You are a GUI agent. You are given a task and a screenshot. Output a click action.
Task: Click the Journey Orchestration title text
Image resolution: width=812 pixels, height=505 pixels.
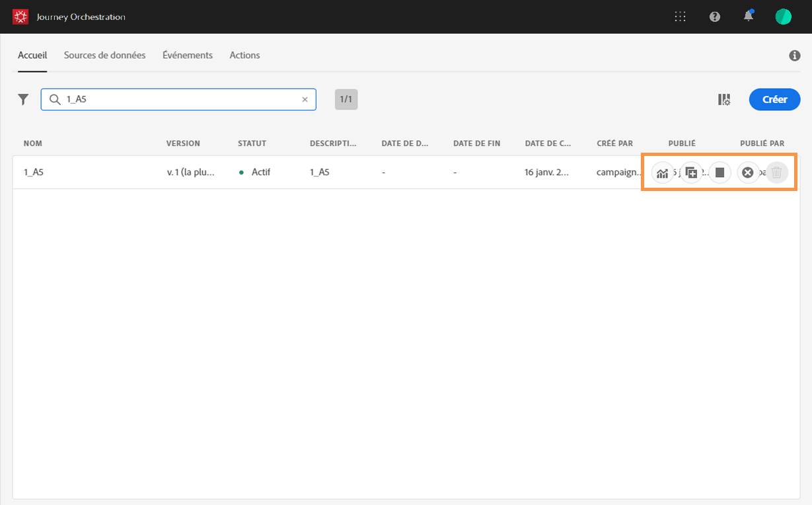point(80,17)
